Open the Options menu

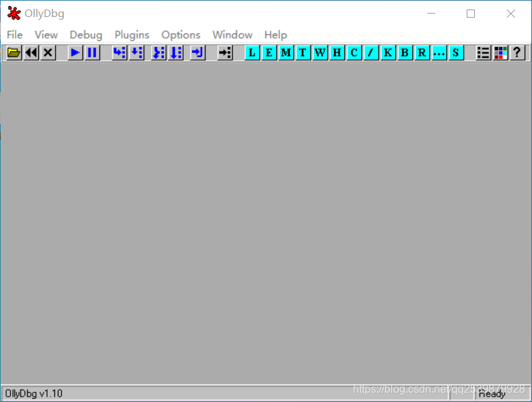point(181,35)
